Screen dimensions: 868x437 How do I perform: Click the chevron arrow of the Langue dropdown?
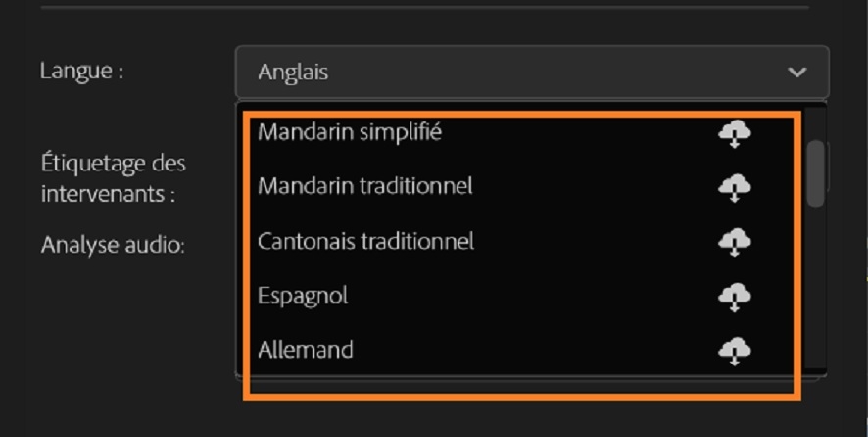pos(797,72)
